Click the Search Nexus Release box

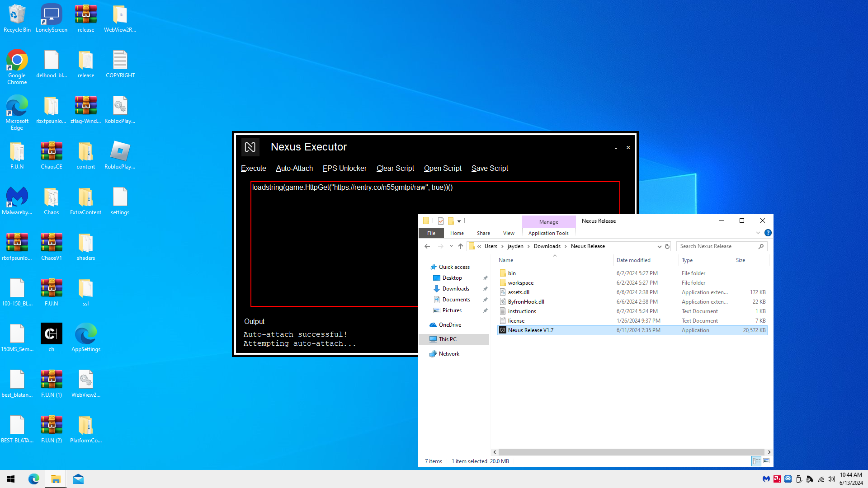coord(717,246)
